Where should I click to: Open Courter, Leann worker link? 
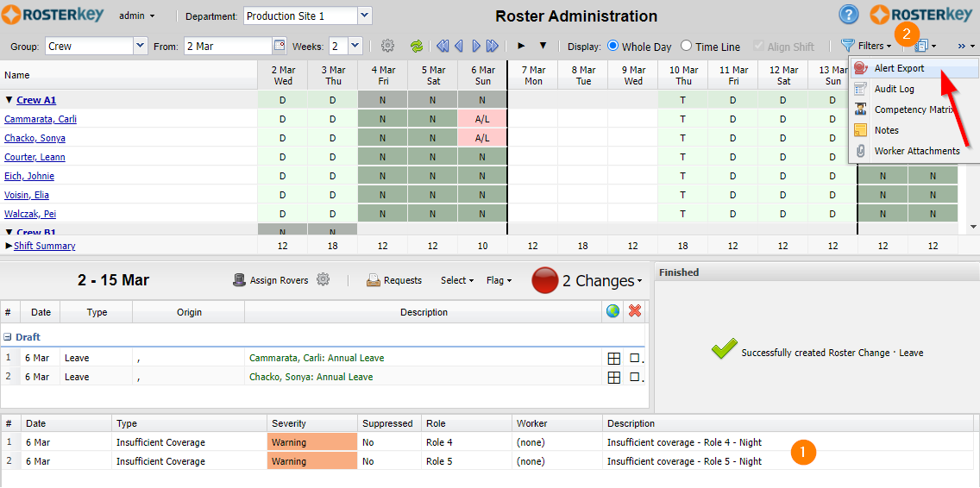(x=35, y=157)
